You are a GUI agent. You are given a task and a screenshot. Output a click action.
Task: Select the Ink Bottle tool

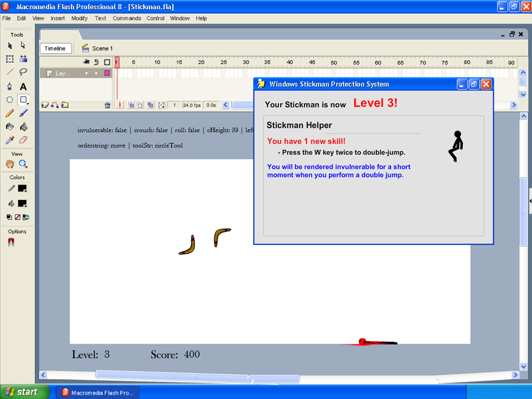pyautogui.click(x=10, y=127)
